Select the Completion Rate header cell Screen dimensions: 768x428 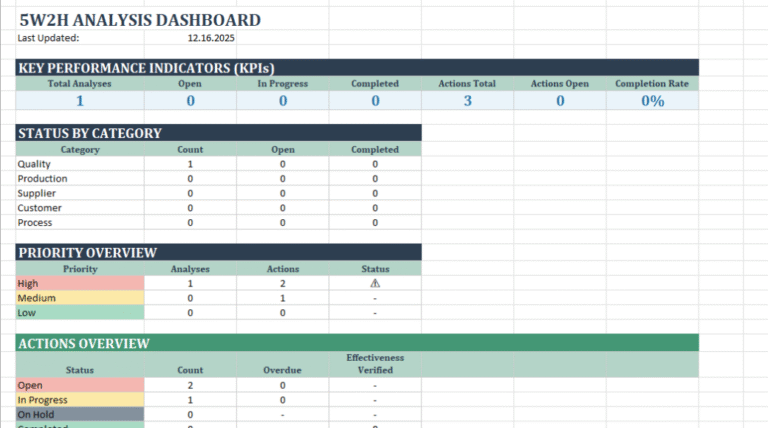[x=652, y=84]
